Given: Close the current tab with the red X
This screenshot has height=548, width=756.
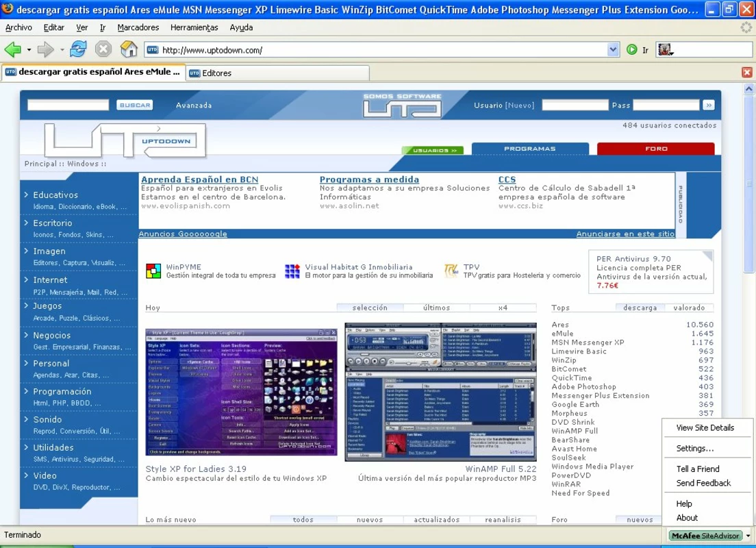Looking at the screenshot, I should click(x=747, y=73).
